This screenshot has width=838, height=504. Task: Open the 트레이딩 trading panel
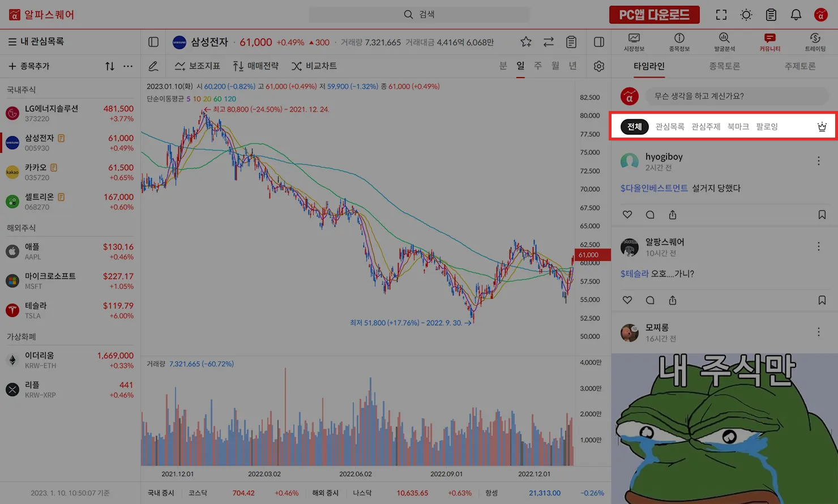[x=815, y=42]
